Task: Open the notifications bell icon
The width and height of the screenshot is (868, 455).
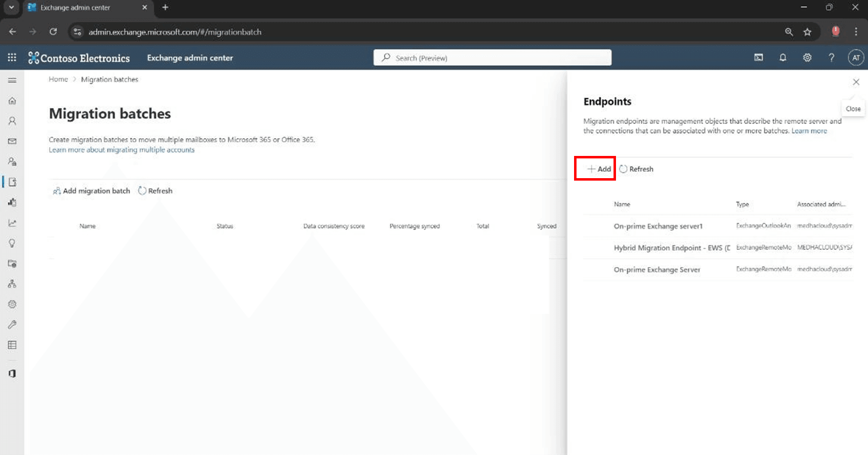Action: click(x=783, y=58)
